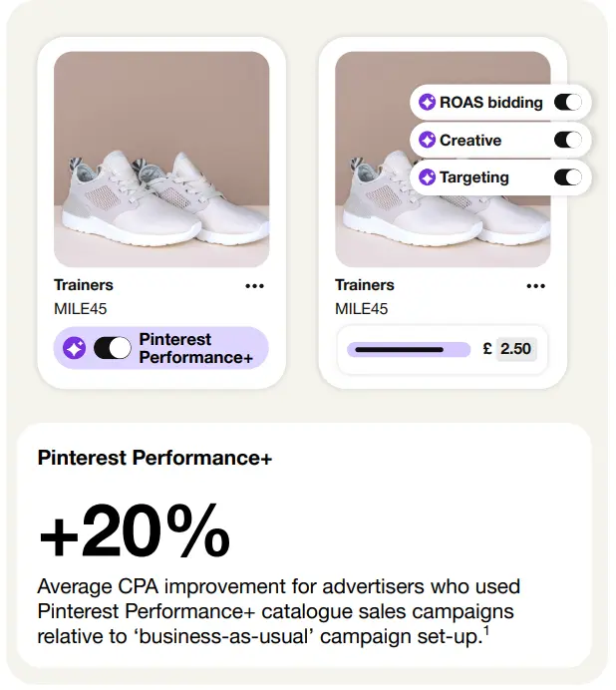The height and width of the screenshot is (690, 616).
Task: Open the left trainers product image
Action: (161, 160)
